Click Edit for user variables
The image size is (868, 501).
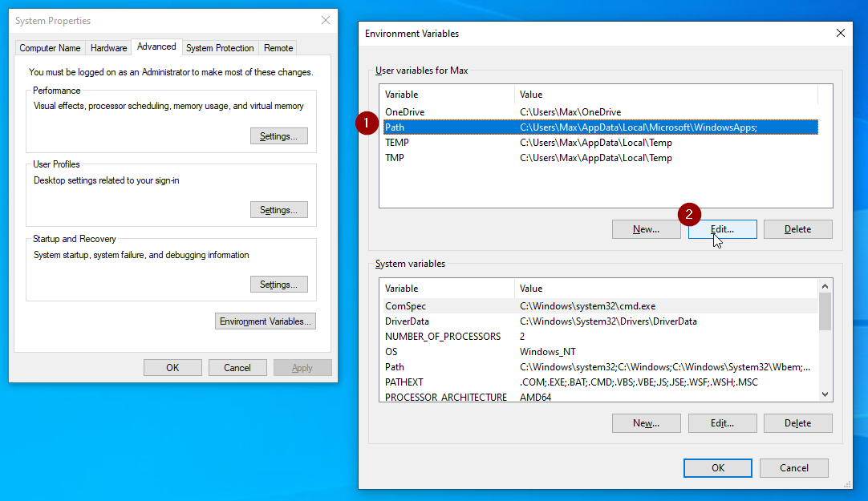click(x=722, y=229)
